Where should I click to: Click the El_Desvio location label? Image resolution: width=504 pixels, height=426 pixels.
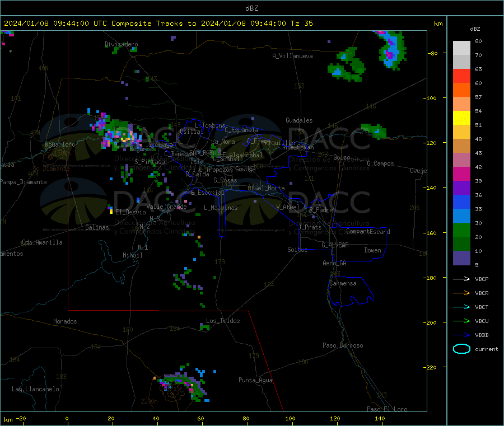point(130,212)
